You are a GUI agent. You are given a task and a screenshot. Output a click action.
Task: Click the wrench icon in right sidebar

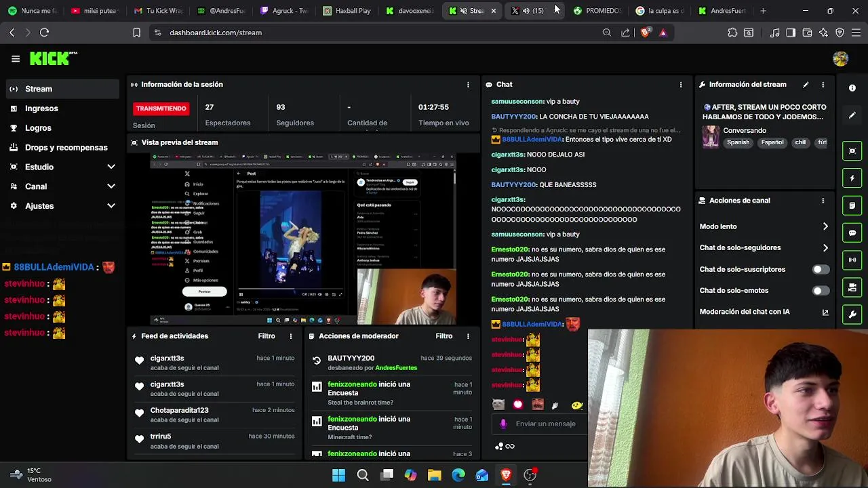[x=852, y=315]
